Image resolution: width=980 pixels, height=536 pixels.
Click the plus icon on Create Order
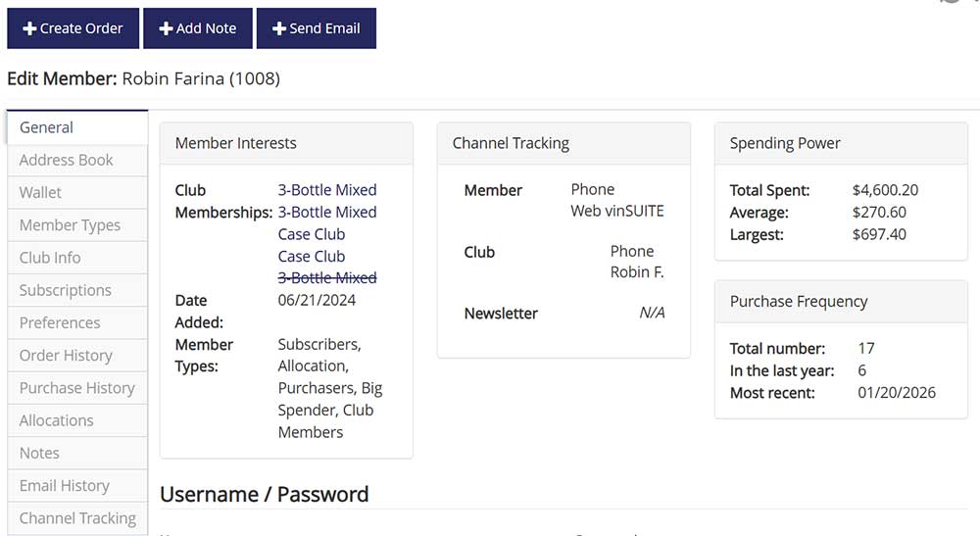29,28
